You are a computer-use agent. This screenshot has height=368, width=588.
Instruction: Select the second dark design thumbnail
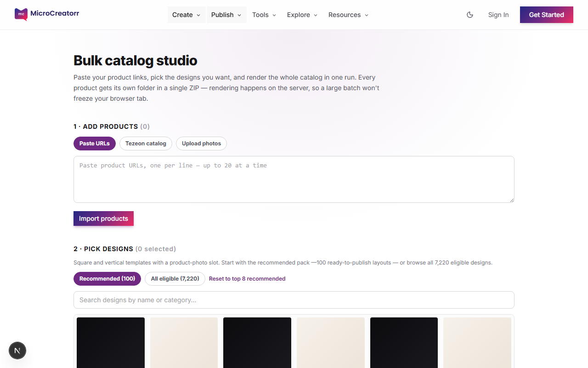click(257, 343)
